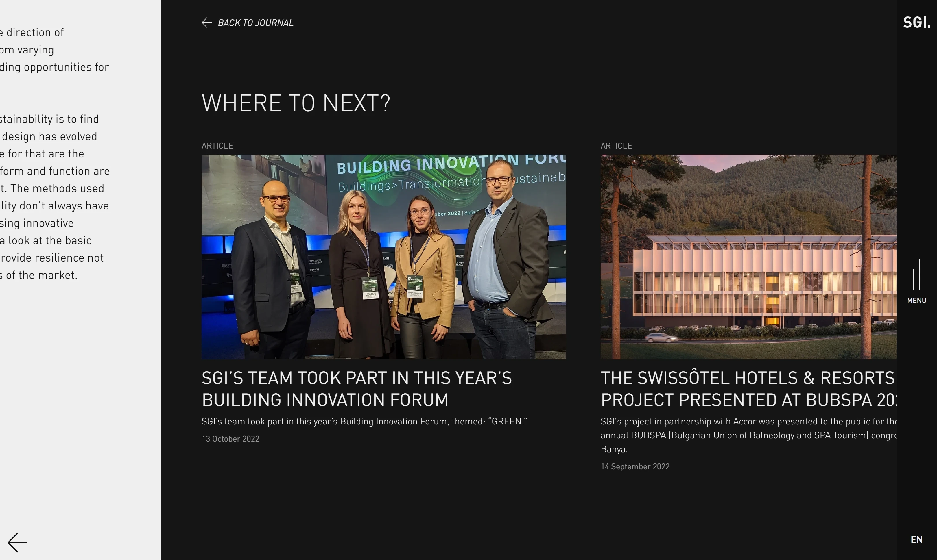Image resolution: width=937 pixels, height=560 pixels.
Task: Open Building Innovation Forum team photo
Action: coord(384,257)
